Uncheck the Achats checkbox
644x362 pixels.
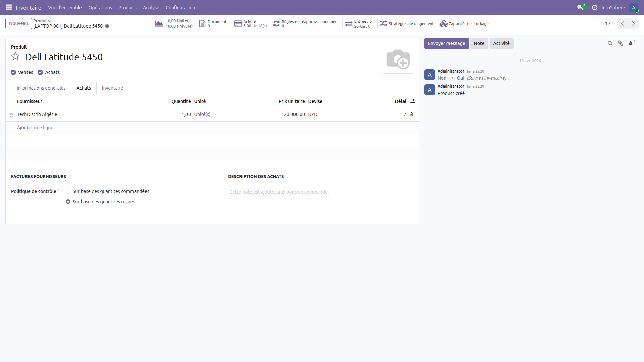[40, 72]
